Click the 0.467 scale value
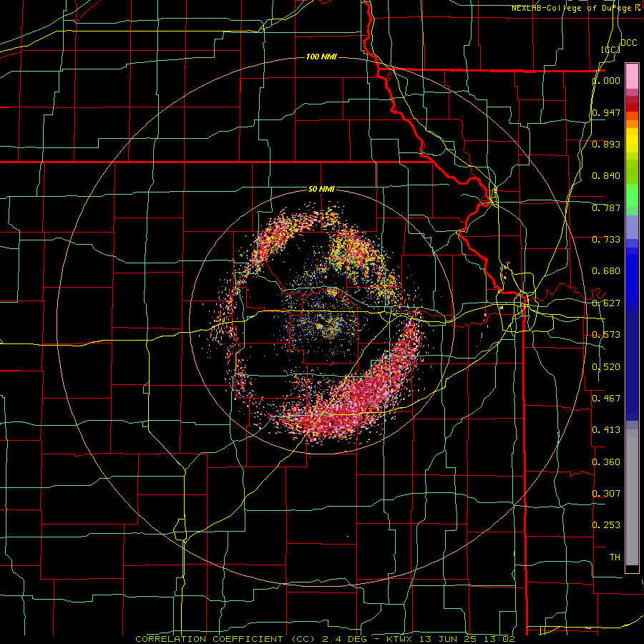The image size is (644, 644). (606, 398)
